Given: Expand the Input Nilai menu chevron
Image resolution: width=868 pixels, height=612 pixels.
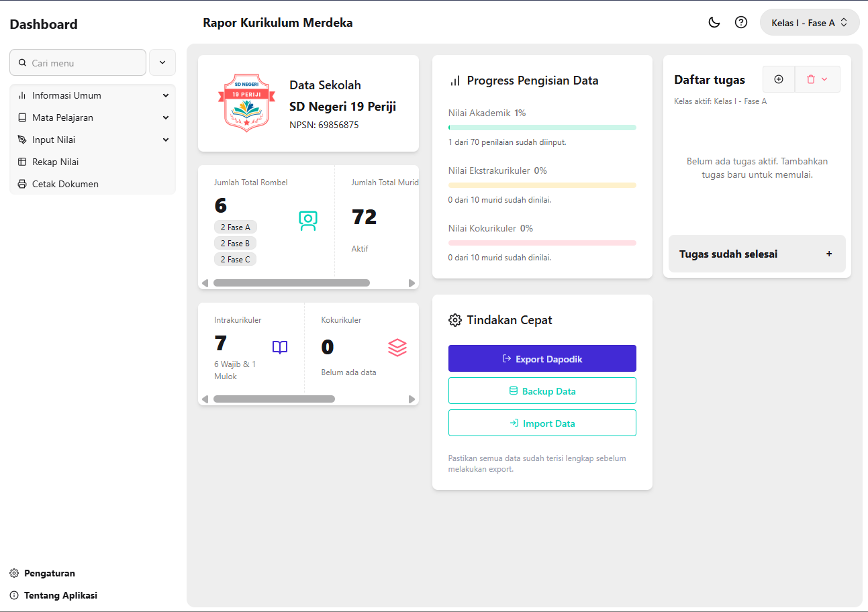Looking at the screenshot, I should point(165,140).
